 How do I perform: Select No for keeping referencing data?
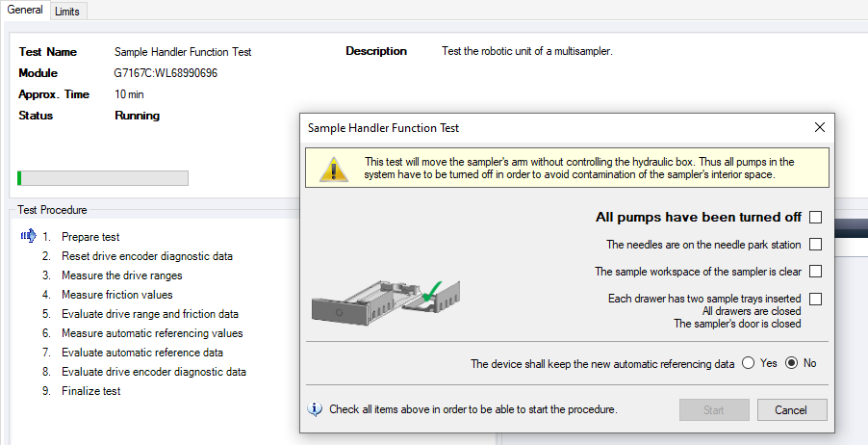coord(792,364)
